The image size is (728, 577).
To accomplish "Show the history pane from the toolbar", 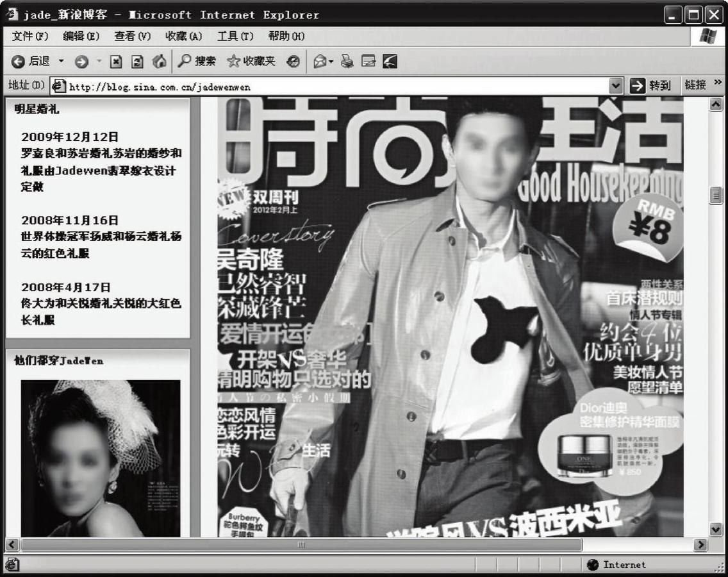I will pyautogui.click(x=293, y=62).
